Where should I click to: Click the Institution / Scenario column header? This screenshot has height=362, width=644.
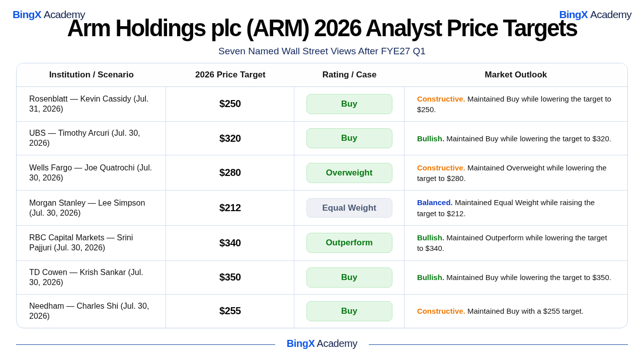pos(92,75)
